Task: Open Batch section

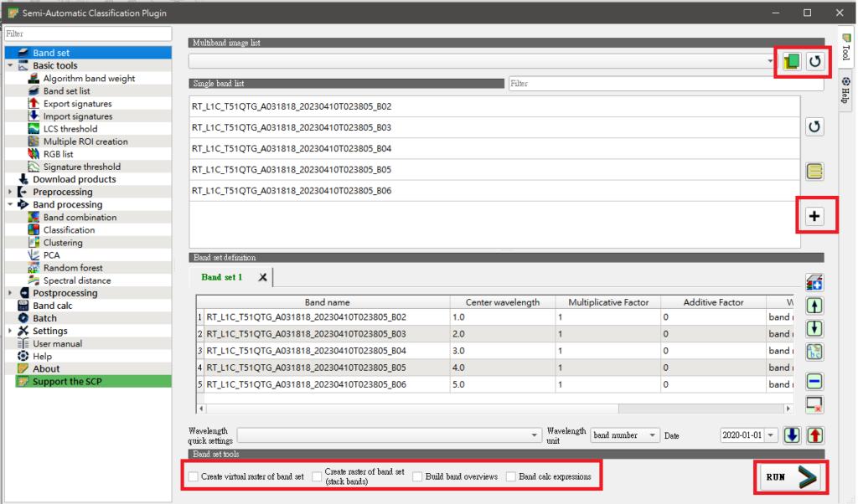Action: click(44, 318)
